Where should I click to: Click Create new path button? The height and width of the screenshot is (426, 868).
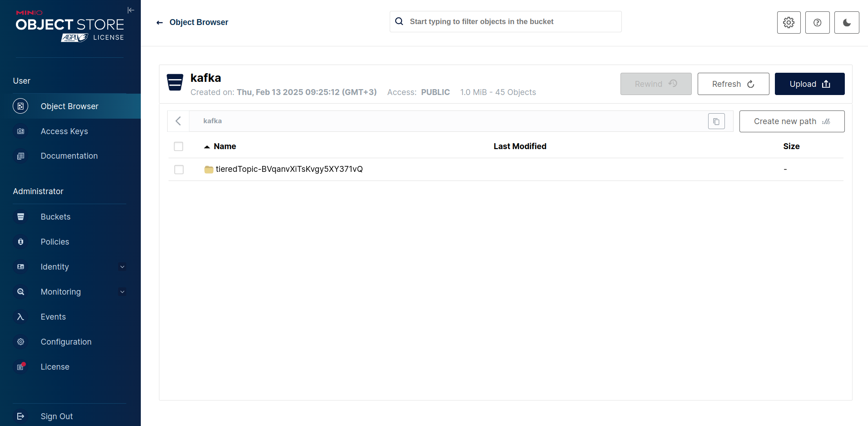pos(792,121)
